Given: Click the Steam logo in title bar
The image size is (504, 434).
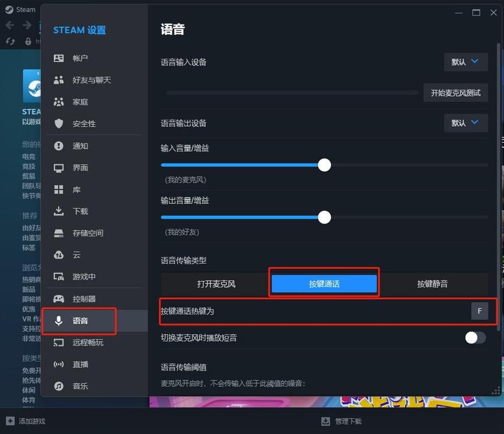Looking at the screenshot, I should pos(9,10).
